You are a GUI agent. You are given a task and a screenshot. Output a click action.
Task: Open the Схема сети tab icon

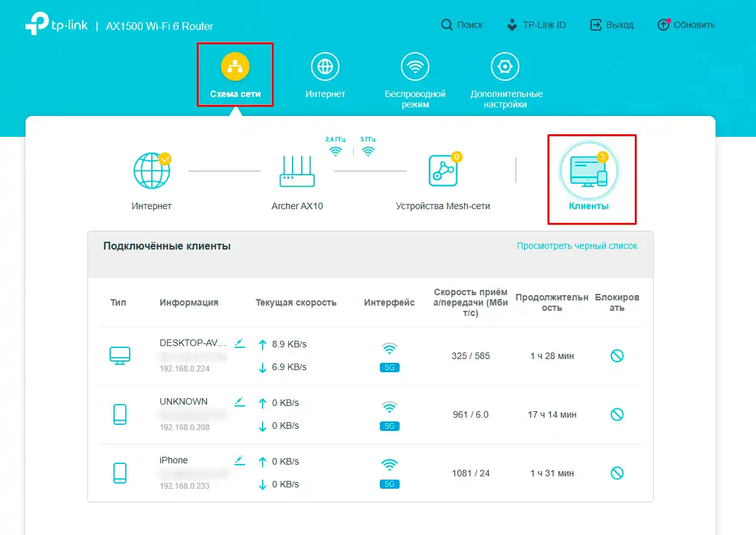235,65
